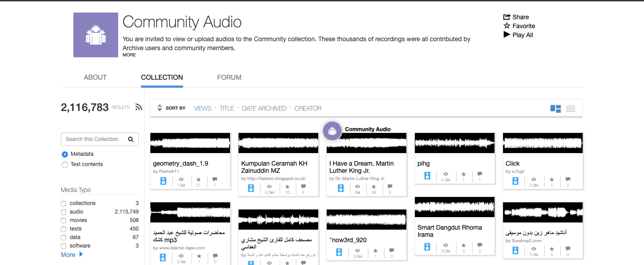The width and height of the screenshot is (644, 265).
Task: Click favorites star on Smart Dangdut card
Action: click(464, 245)
